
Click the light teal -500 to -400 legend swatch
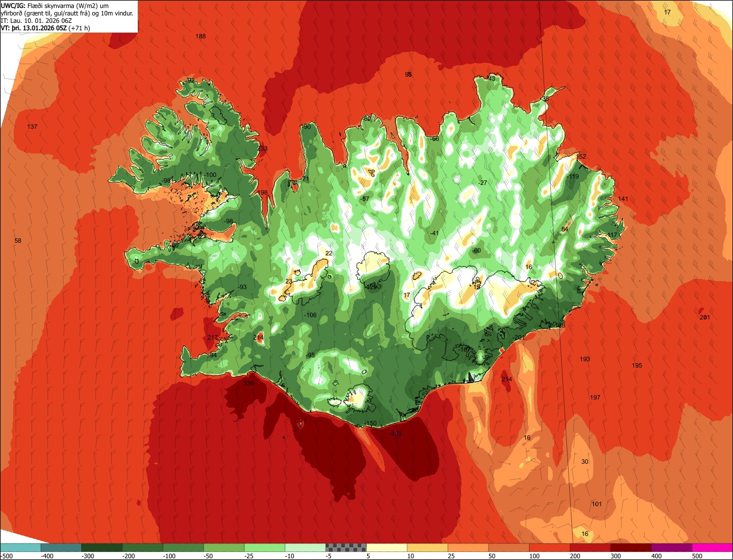(x=21, y=547)
